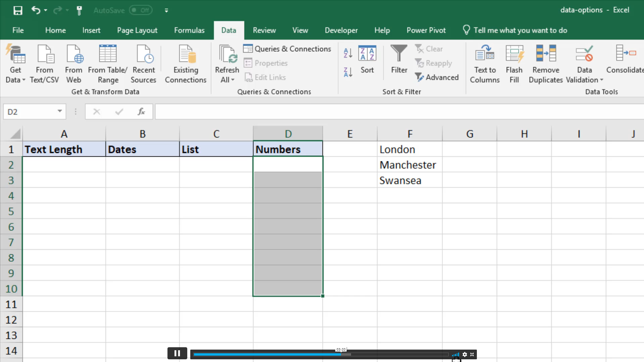This screenshot has width=644, height=362.
Task: Click the Text to Columns tool
Action: click(x=484, y=64)
